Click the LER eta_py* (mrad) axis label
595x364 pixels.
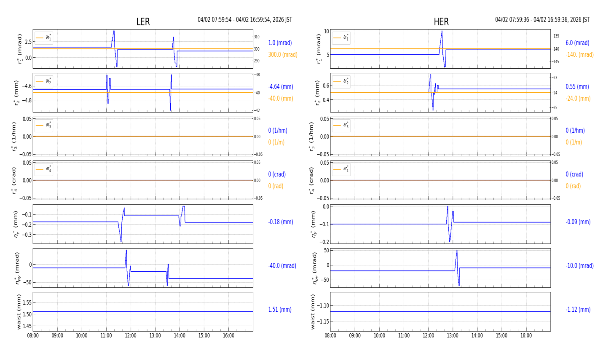coord(17,268)
